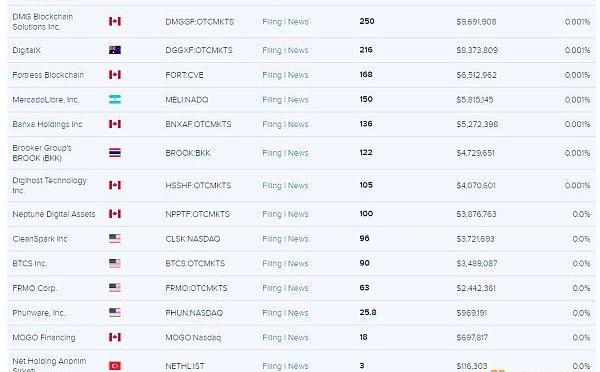Screen dimensions: 600x372
Task: Click the $969,191 value for Phunware
Action: 471,313
